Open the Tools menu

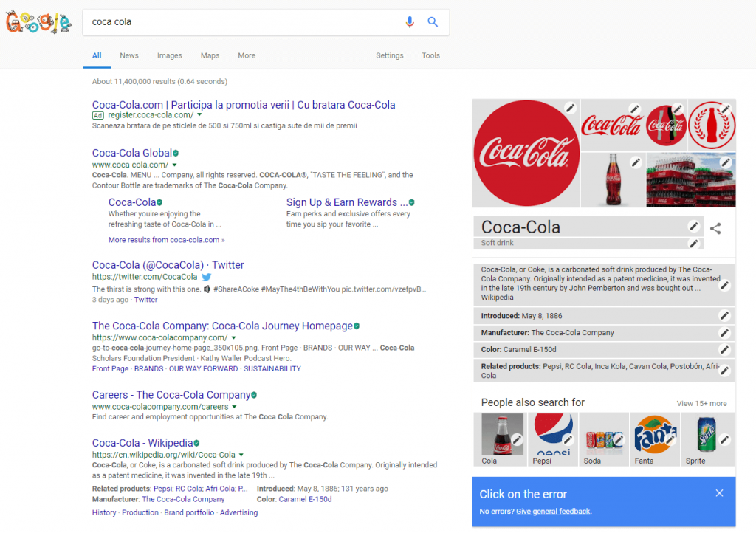tap(430, 55)
